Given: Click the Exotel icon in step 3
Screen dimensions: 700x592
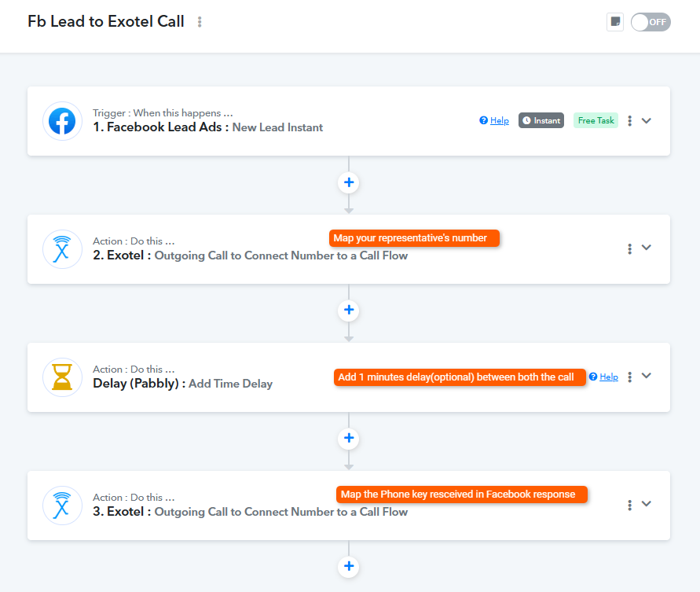Looking at the screenshot, I should [x=62, y=506].
